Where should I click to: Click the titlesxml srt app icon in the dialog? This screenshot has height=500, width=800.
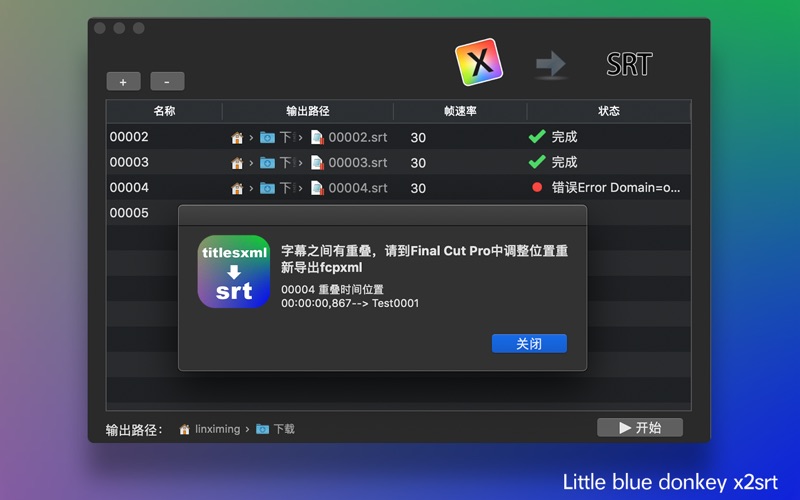[x=234, y=271]
